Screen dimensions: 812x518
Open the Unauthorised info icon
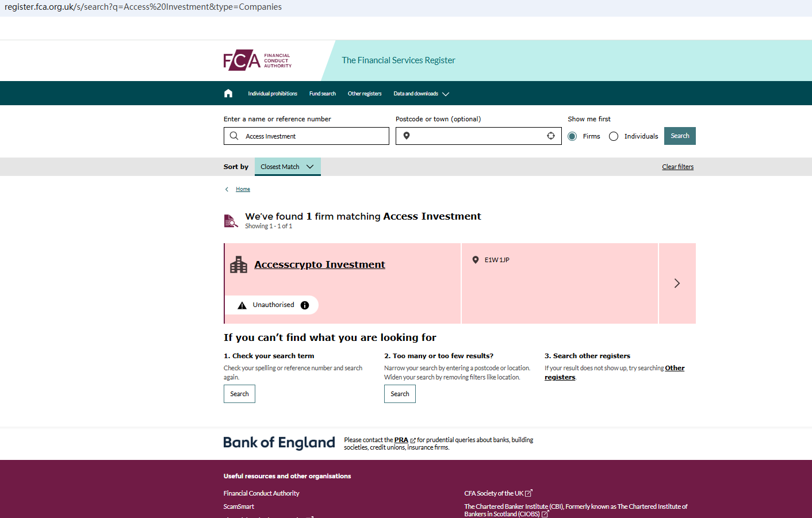coord(305,305)
